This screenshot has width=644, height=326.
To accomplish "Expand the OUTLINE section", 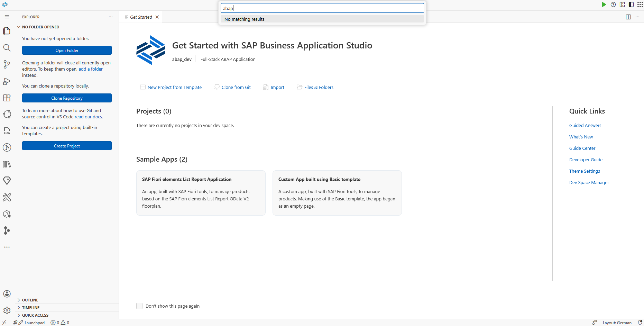I will pos(30,300).
